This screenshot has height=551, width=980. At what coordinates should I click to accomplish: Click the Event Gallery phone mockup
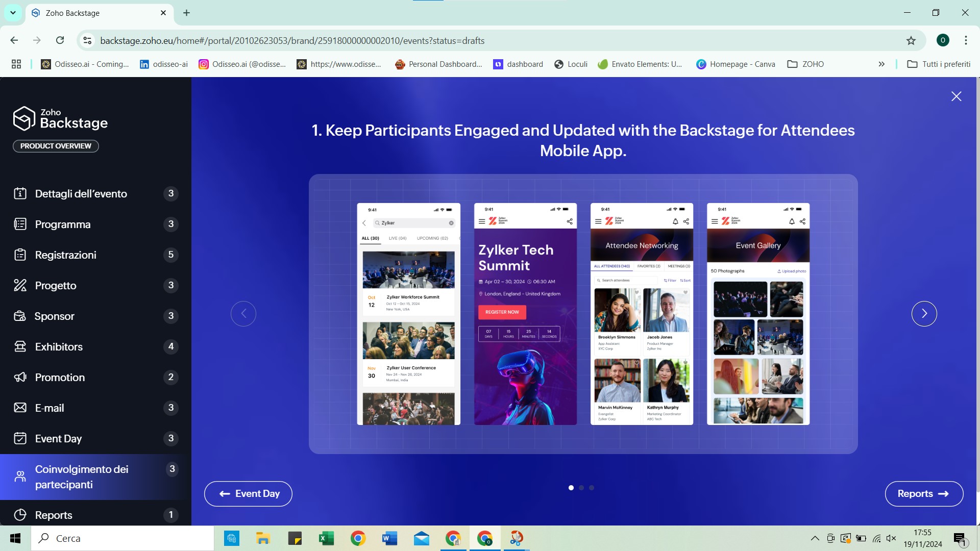(758, 314)
